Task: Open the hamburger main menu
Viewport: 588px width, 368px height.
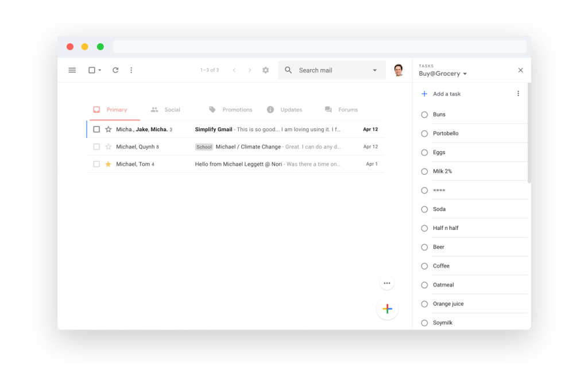Action: [72, 70]
